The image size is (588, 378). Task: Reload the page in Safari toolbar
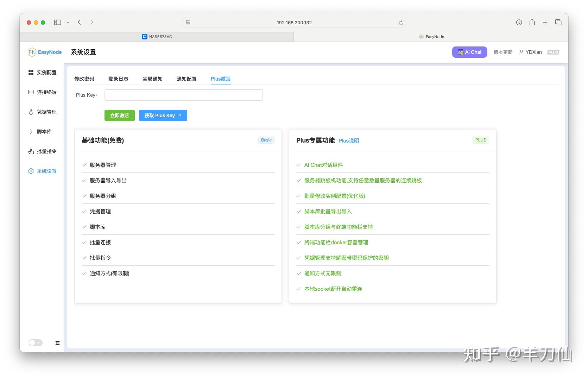tap(401, 22)
